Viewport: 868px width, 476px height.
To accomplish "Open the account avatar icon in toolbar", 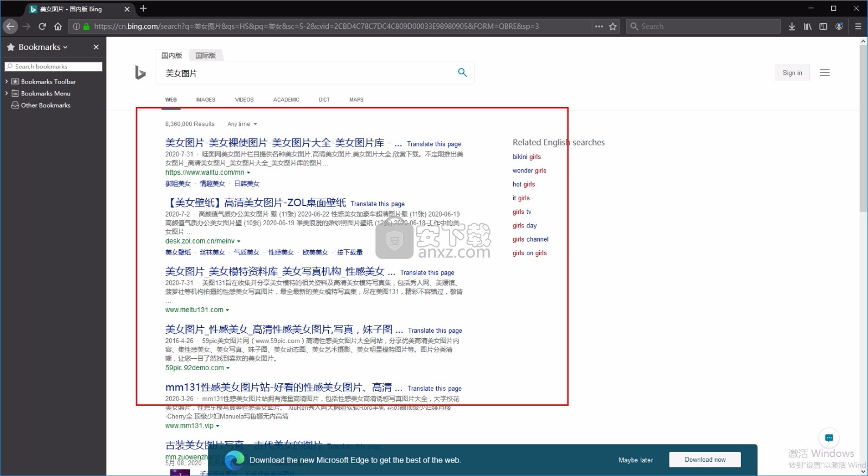I will (x=839, y=26).
